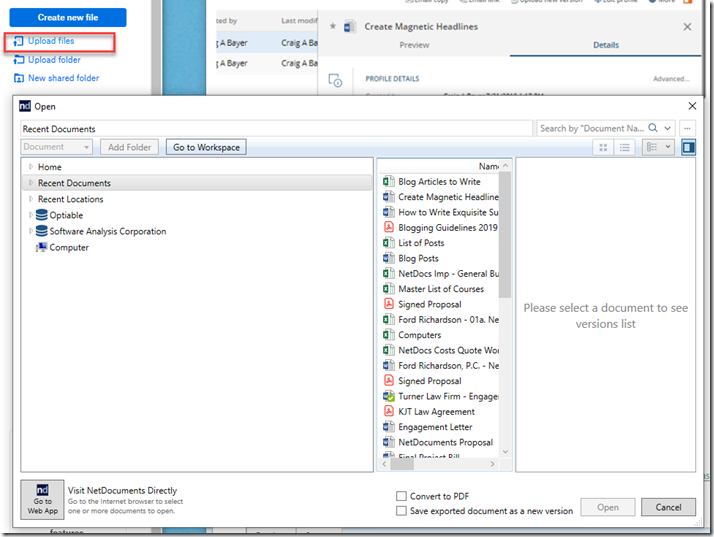Open the Document type dropdown
Screen dimensions: 714x537
pyautogui.click(x=56, y=147)
